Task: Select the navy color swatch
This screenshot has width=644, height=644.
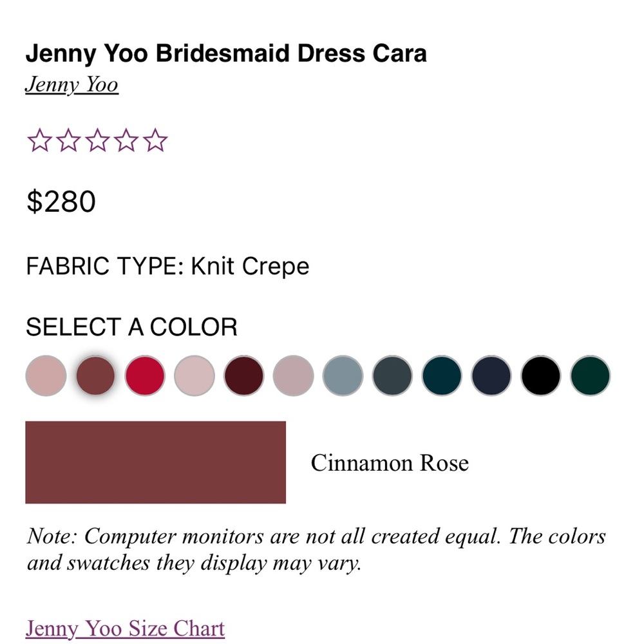Action: [491, 375]
